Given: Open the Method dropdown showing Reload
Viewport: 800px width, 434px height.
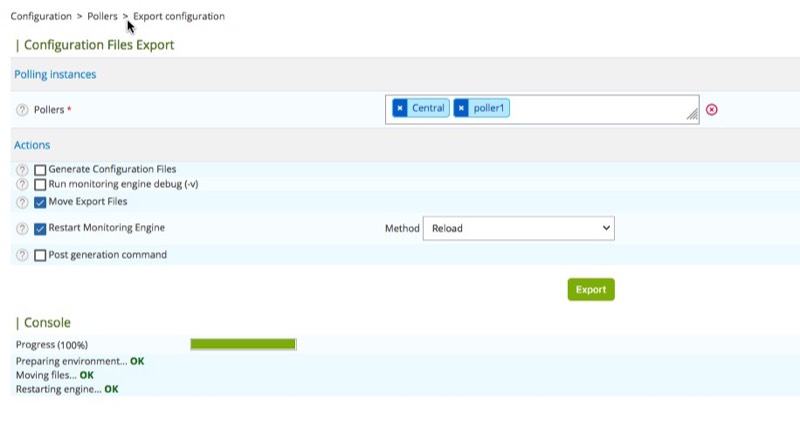Looking at the screenshot, I should 518,228.
